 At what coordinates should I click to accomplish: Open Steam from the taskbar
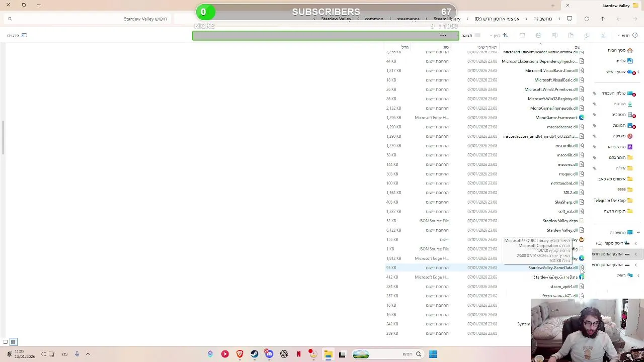(x=255, y=354)
